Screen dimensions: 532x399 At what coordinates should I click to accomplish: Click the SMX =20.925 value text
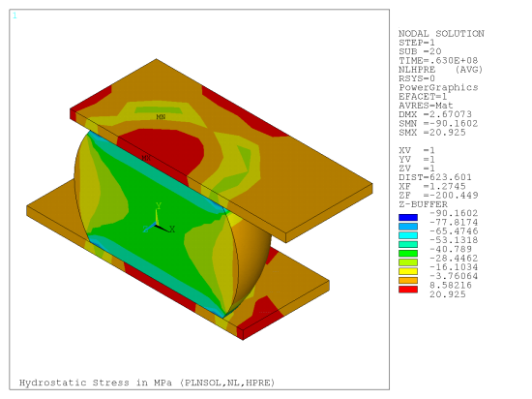point(432,133)
